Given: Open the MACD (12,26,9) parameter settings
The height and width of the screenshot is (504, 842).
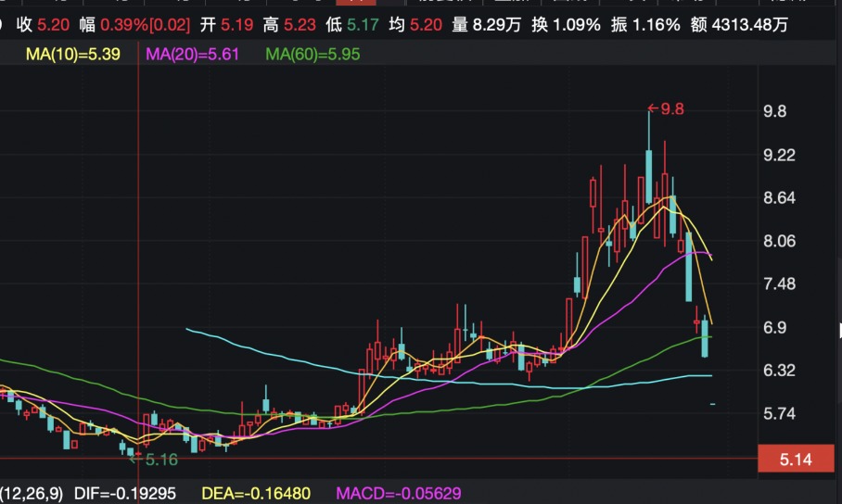Looking at the screenshot, I should pyautogui.click(x=32, y=494).
